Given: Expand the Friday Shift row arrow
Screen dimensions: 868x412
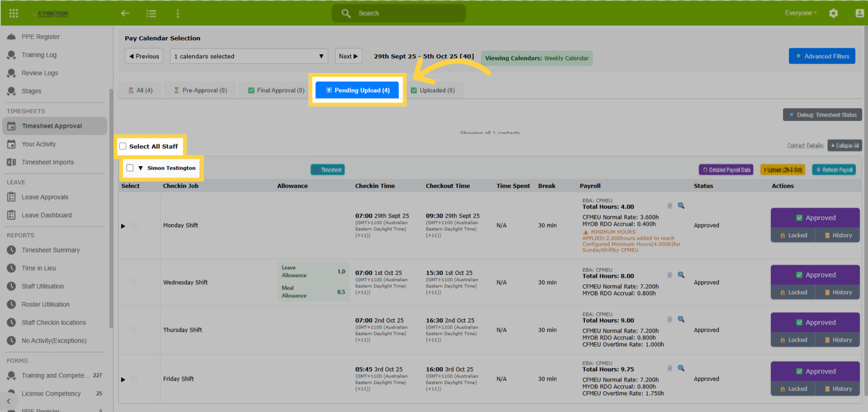Looking at the screenshot, I should (x=123, y=379).
